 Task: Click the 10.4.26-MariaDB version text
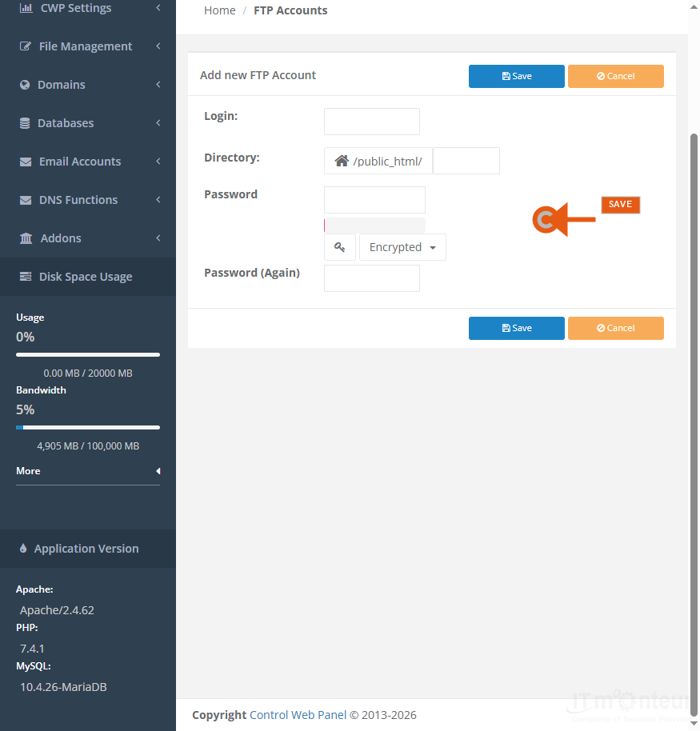coord(63,687)
